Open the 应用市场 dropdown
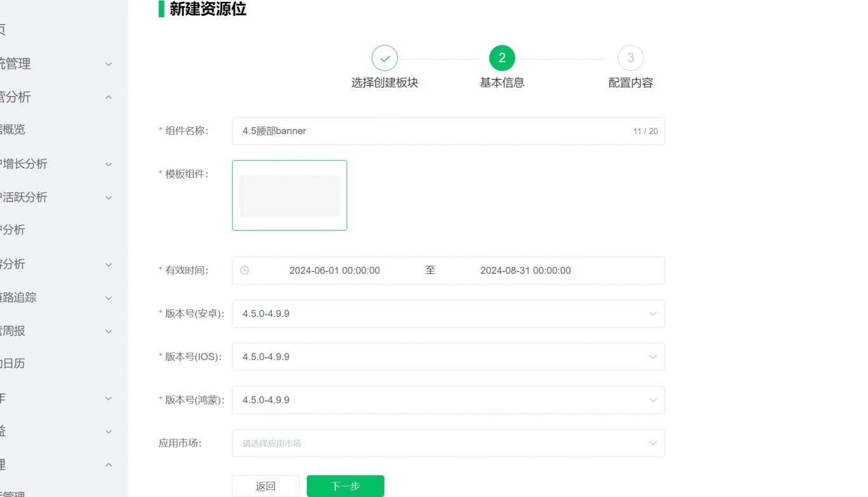The image size is (868, 497). coord(448,444)
